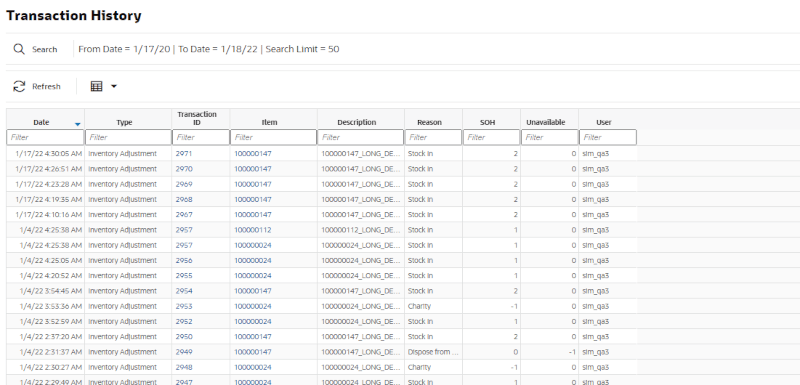Focus the SOH filter field

point(491,137)
